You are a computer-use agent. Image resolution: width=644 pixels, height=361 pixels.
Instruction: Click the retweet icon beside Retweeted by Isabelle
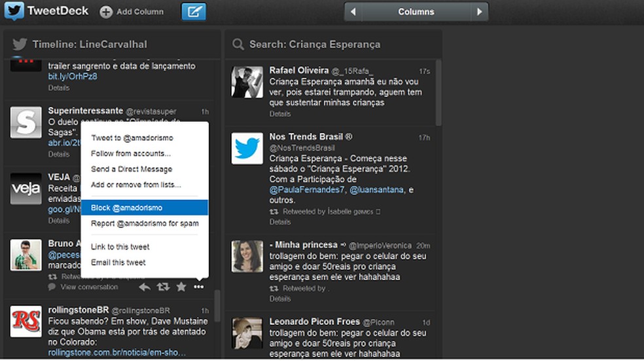tap(274, 212)
